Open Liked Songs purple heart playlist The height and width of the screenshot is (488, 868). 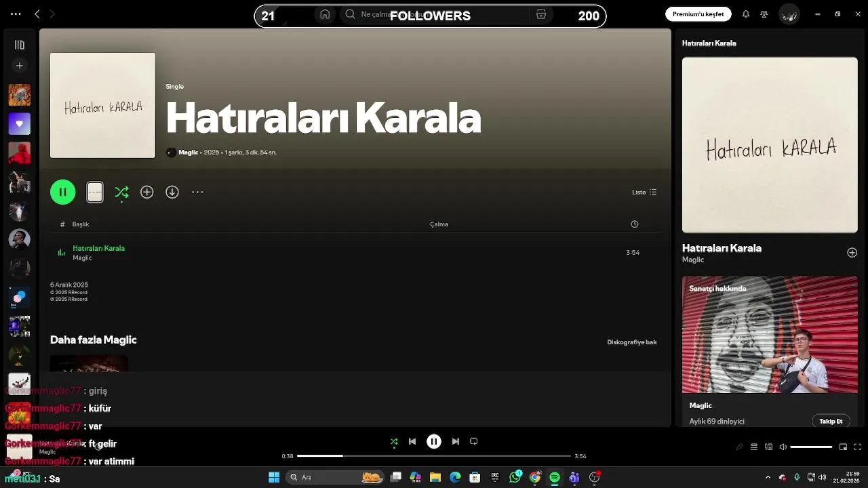[x=19, y=124]
